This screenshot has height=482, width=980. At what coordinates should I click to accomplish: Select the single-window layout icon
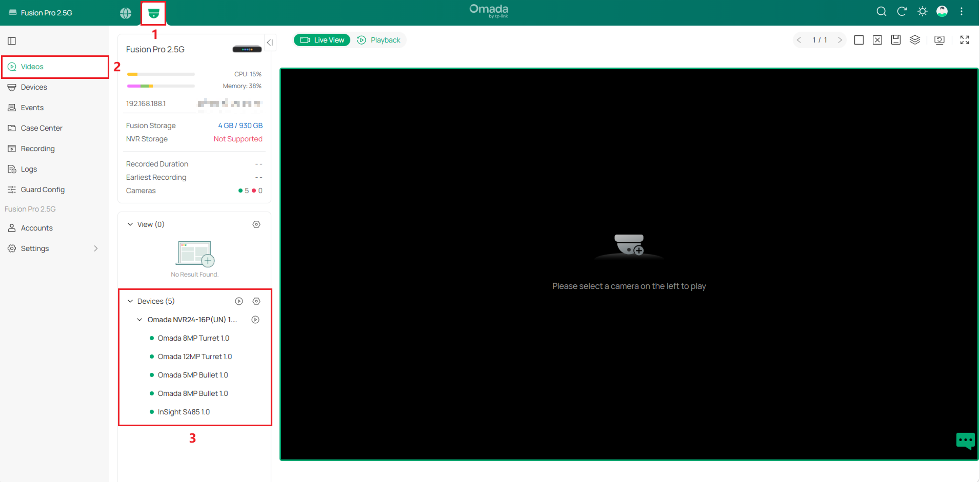tap(859, 40)
